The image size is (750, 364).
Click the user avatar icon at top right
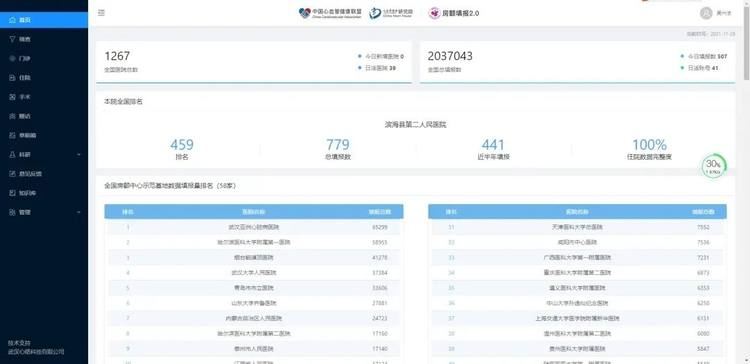[x=706, y=13]
